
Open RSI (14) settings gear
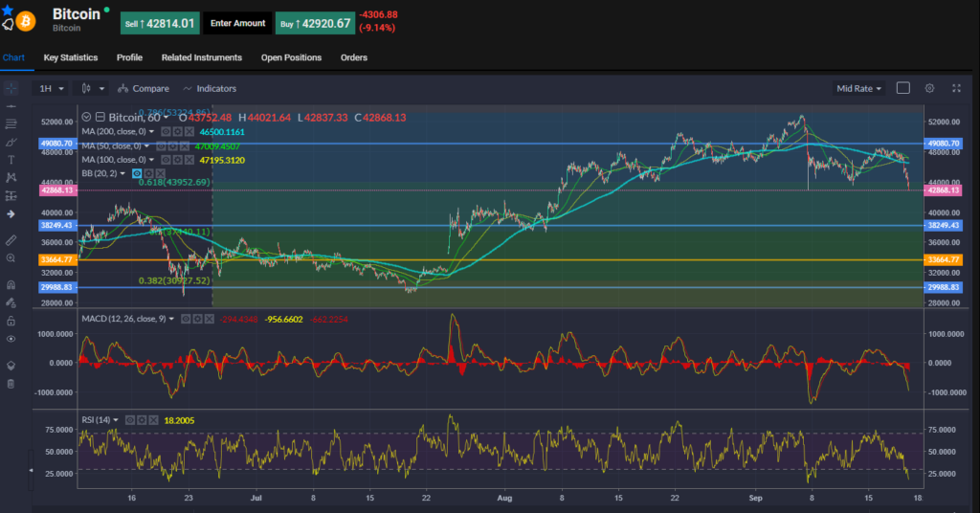point(142,420)
